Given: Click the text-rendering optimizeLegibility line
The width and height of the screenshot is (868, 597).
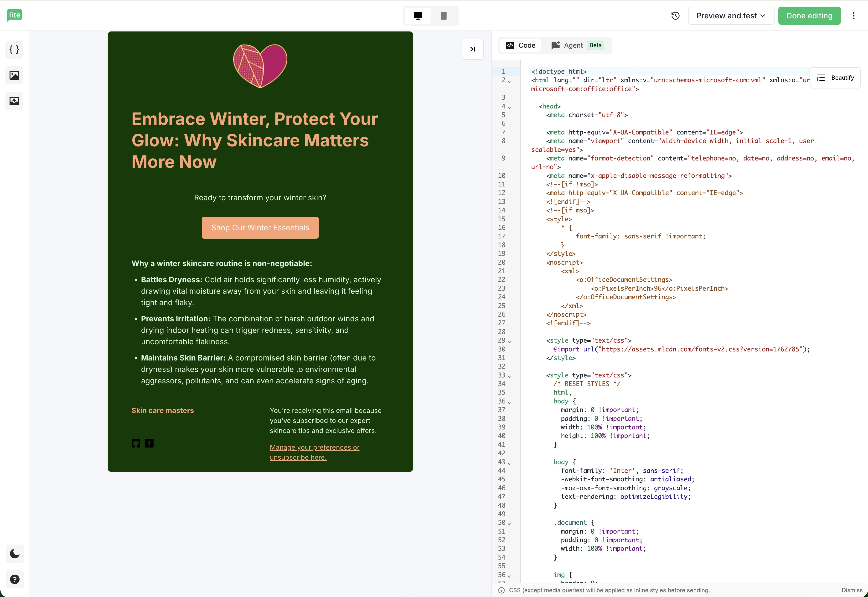Looking at the screenshot, I should 625,496.
